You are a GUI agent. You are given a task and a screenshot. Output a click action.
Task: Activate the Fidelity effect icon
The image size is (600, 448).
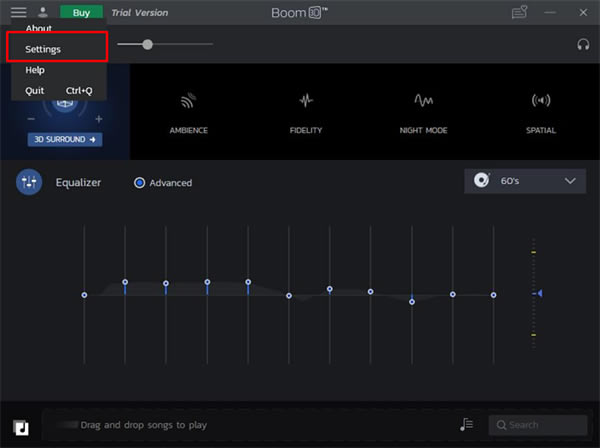307,101
